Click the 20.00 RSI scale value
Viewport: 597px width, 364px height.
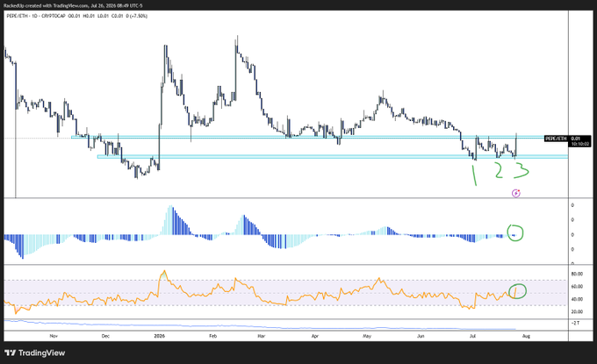click(577, 312)
